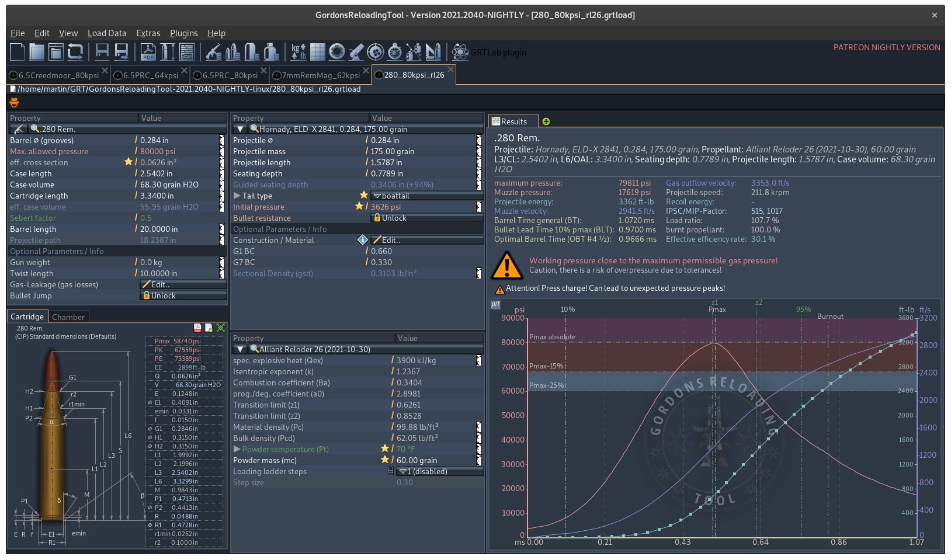Click the Max. allowed pressure value 80000 psi
The width and height of the screenshot is (951, 560).
[157, 151]
